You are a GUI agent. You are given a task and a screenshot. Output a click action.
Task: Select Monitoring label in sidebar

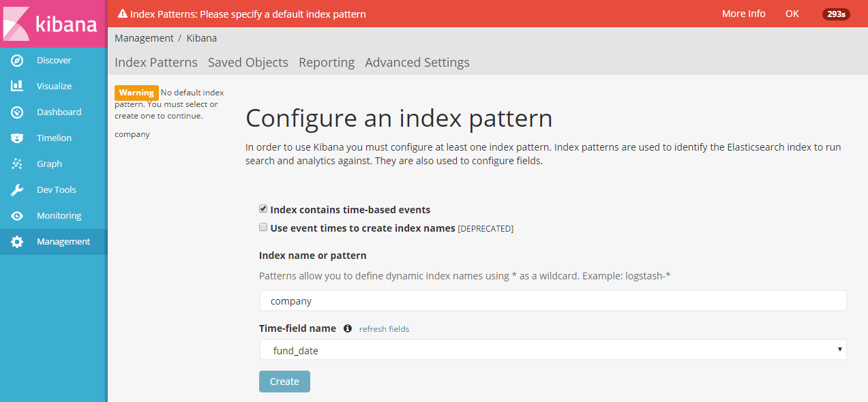coord(59,216)
